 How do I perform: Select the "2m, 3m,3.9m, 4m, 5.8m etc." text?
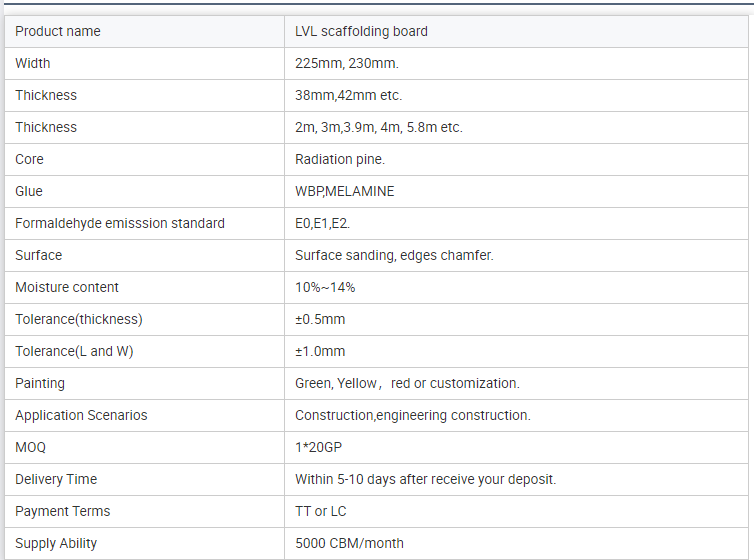coord(378,127)
